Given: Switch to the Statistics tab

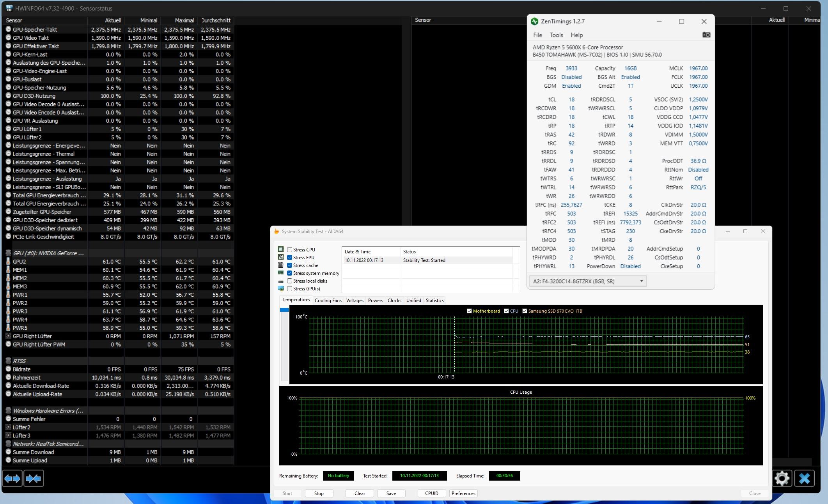Looking at the screenshot, I should coord(434,301).
